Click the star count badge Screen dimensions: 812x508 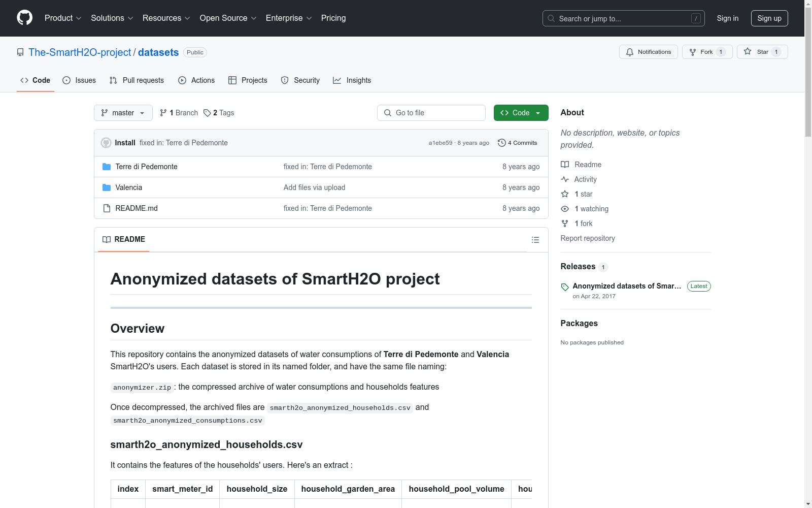point(776,52)
